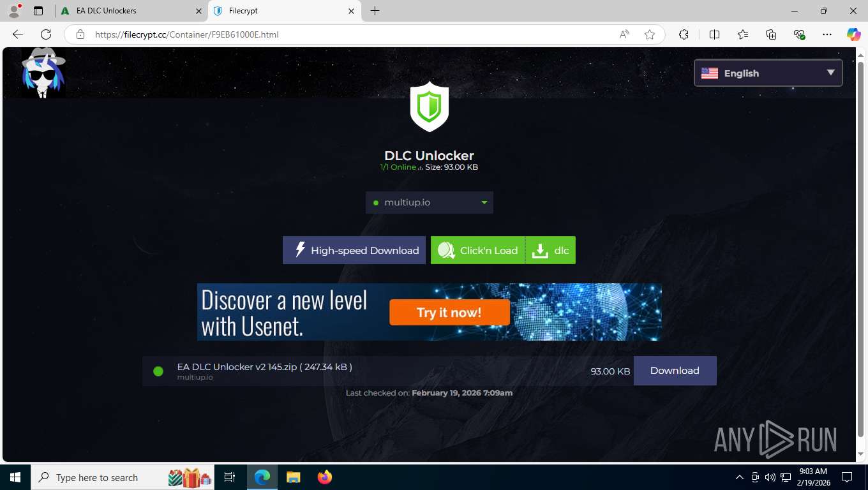Toggle the split screen icon

point(714,34)
